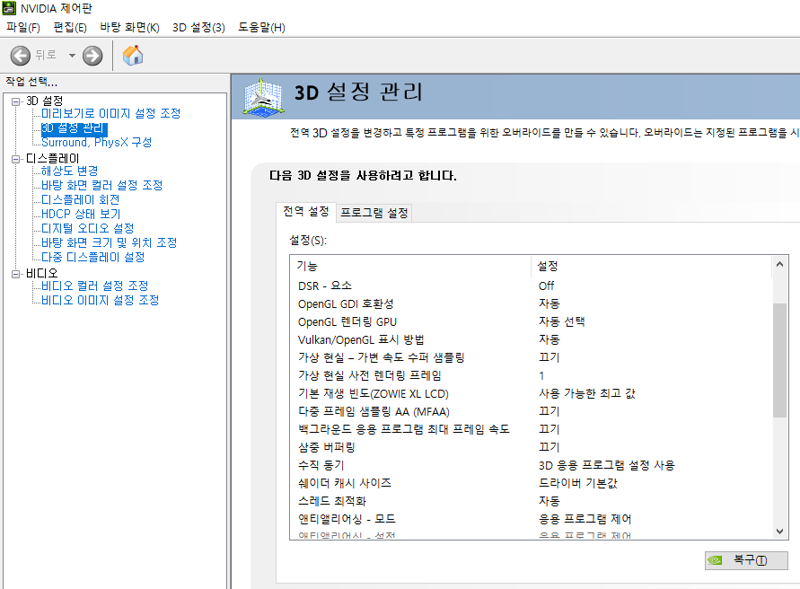Open 디스플레이 회전 link
This screenshot has height=589, width=800.
[80, 200]
